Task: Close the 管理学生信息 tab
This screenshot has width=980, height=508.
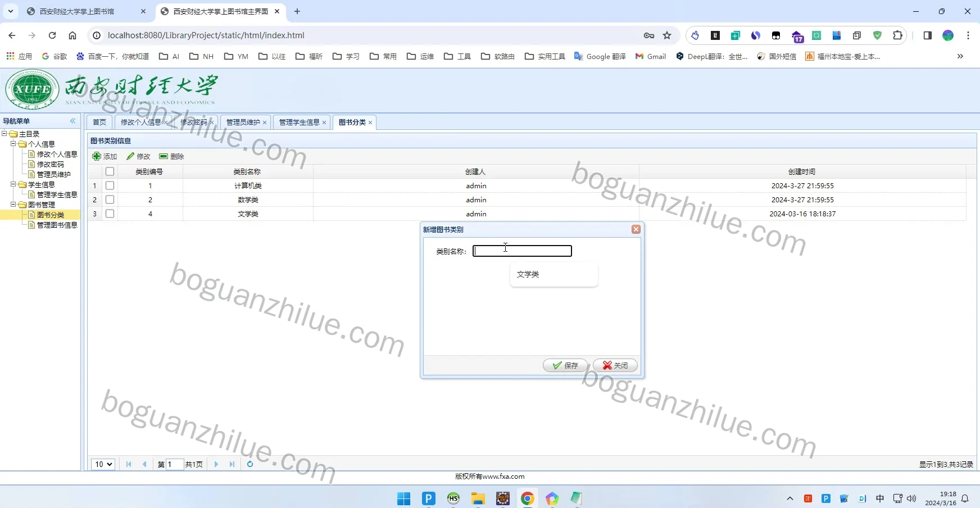Action: click(324, 123)
